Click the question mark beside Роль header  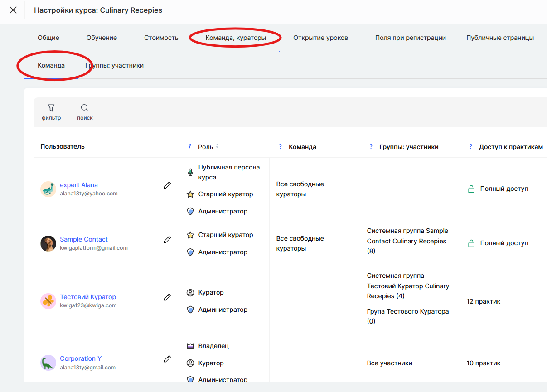[x=190, y=146]
